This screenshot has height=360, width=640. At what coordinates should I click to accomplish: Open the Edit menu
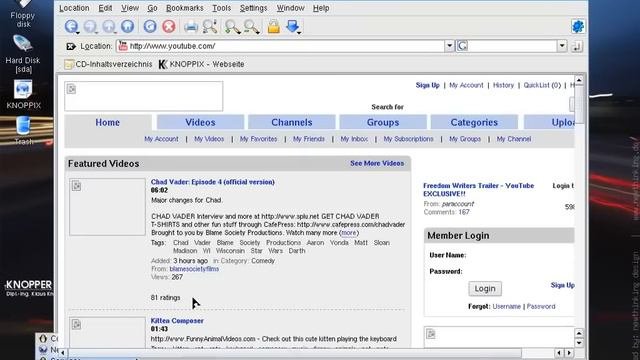(x=105, y=8)
